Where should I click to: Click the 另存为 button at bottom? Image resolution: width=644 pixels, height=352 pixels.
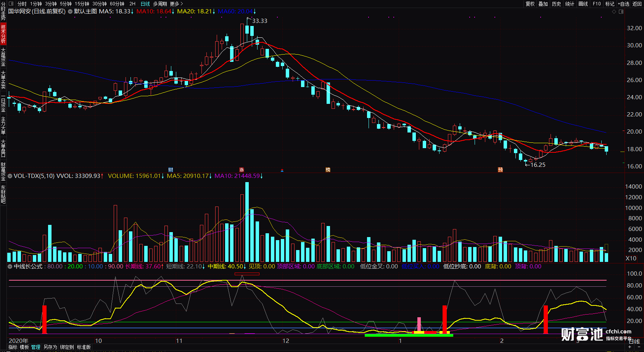50,347
